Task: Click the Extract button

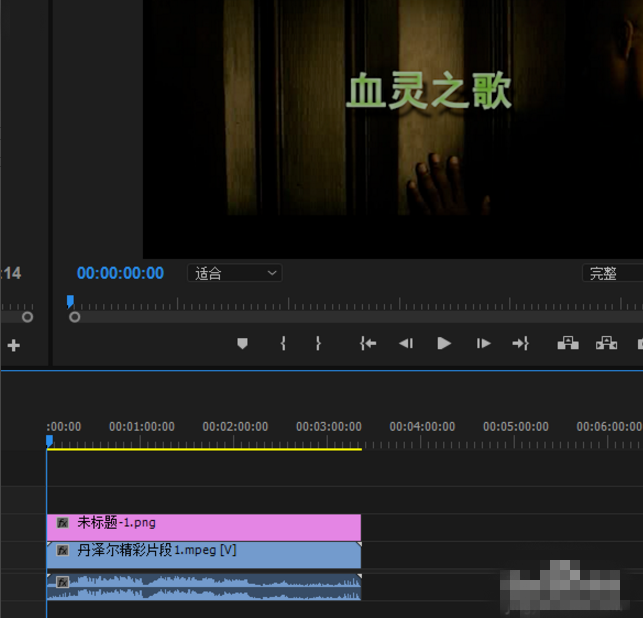Action: [x=607, y=343]
